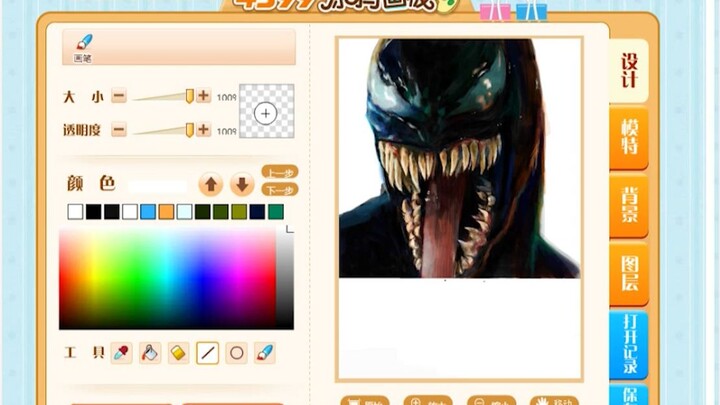Open the 背景 background tab

click(x=629, y=205)
